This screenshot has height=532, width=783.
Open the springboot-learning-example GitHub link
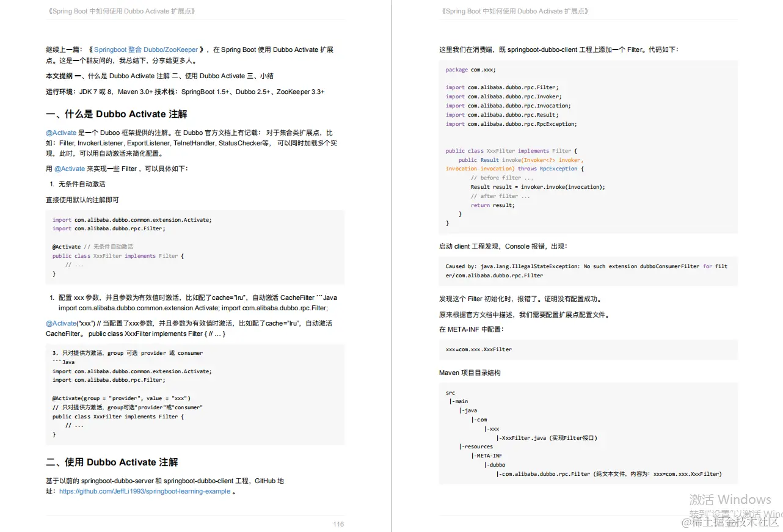(145, 491)
